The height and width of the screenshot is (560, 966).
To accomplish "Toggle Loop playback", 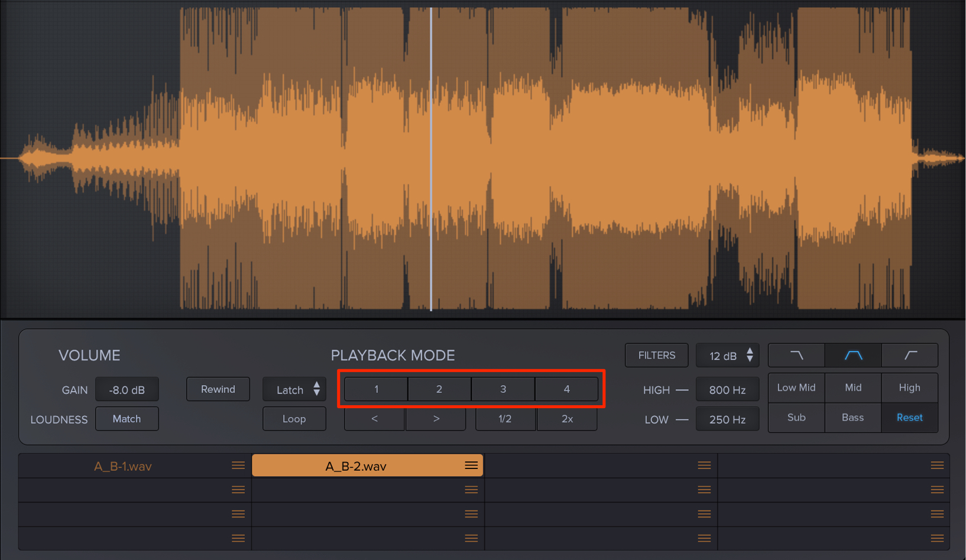I will tap(294, 419).
